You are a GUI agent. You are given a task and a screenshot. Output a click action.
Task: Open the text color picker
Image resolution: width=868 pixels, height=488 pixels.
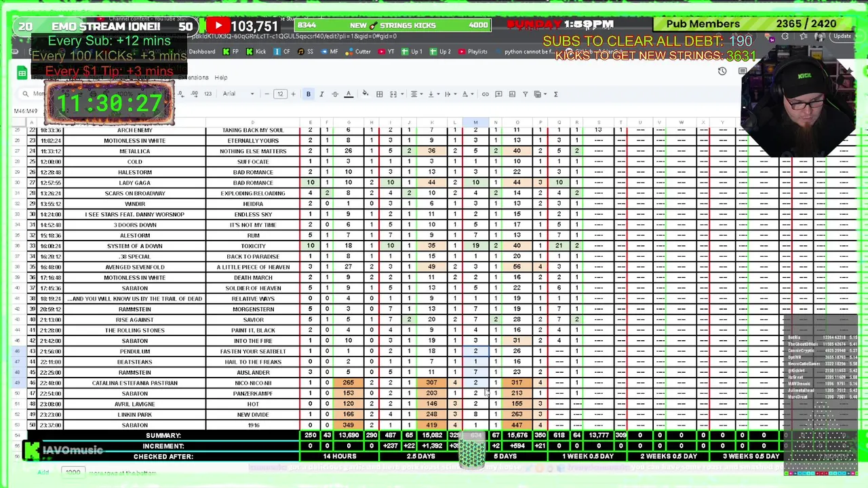pos(349,94)
